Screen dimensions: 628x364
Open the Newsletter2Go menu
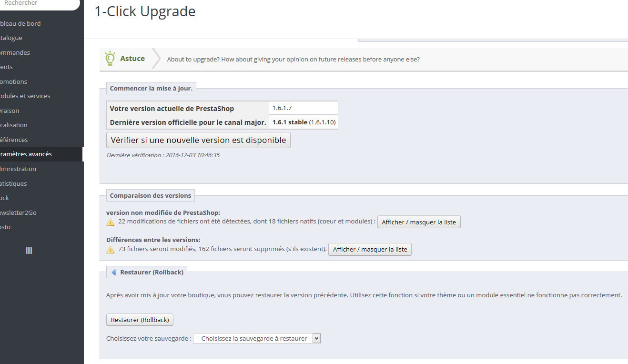click(x=19, y=212)
